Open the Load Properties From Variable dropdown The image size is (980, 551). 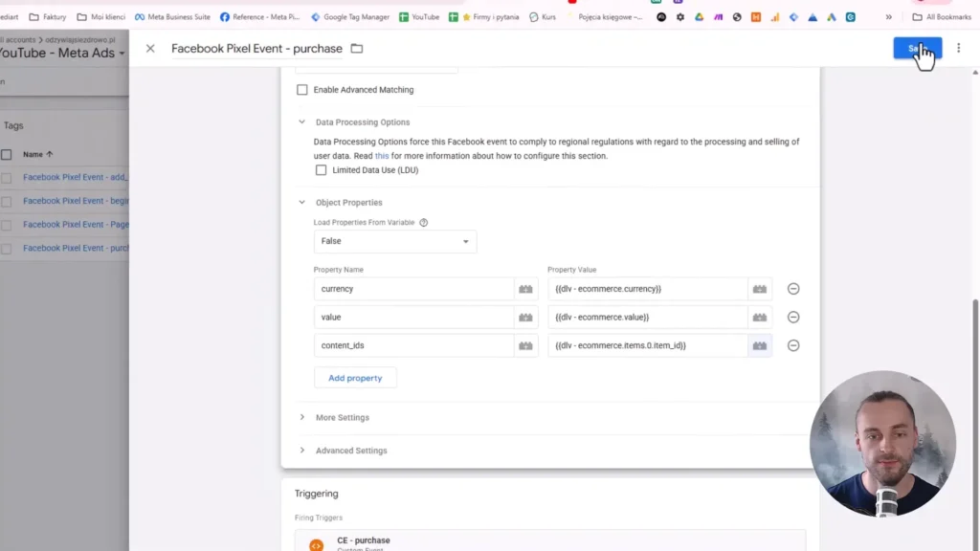(x=395, y=241)
